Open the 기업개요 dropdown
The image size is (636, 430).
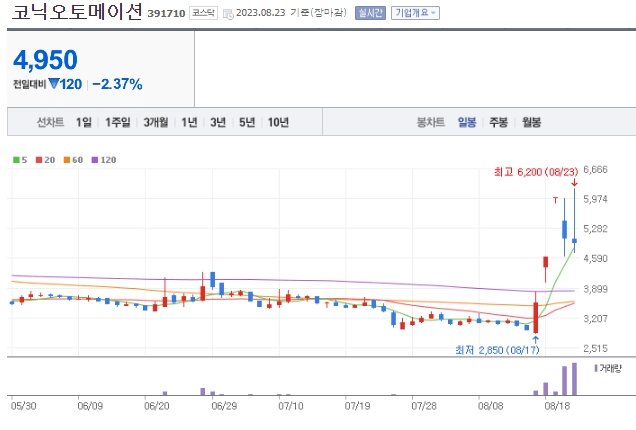(415, 13)
